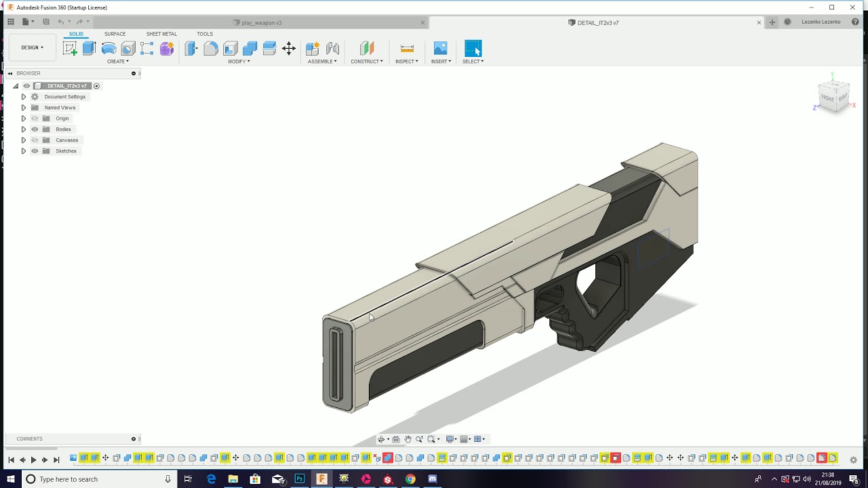The height and width of the screenshot is (488, 868).
Task: Open the ASSEMBLE menu dropdown
Action: 322,62
